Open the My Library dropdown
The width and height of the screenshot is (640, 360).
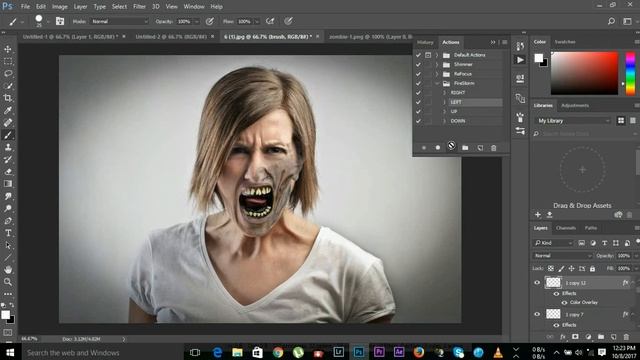[x=573, y=121]
